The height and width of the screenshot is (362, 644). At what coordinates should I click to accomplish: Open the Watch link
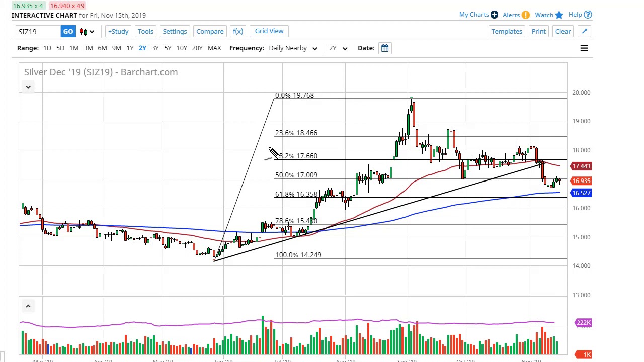coord(544,15)
